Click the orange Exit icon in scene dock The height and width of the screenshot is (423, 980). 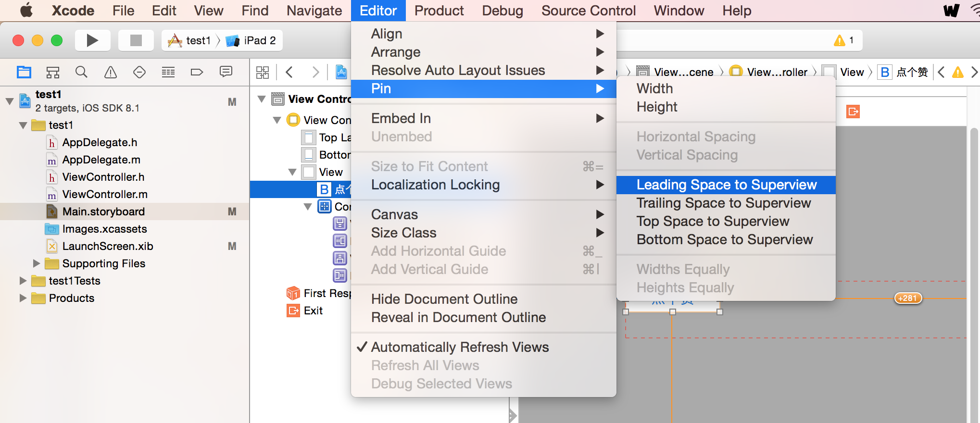(x=853, y=112)
